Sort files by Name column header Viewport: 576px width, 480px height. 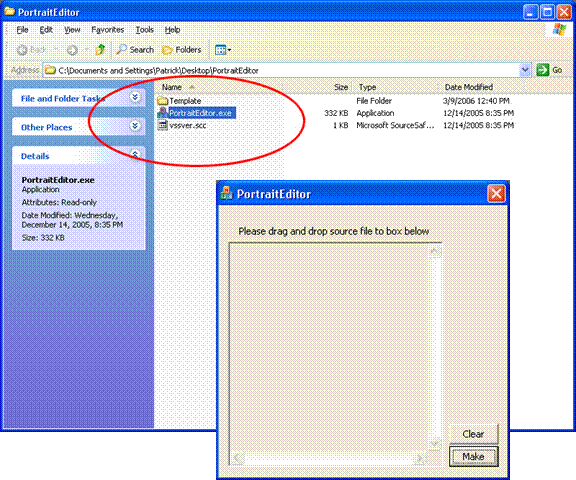(172, 87)
